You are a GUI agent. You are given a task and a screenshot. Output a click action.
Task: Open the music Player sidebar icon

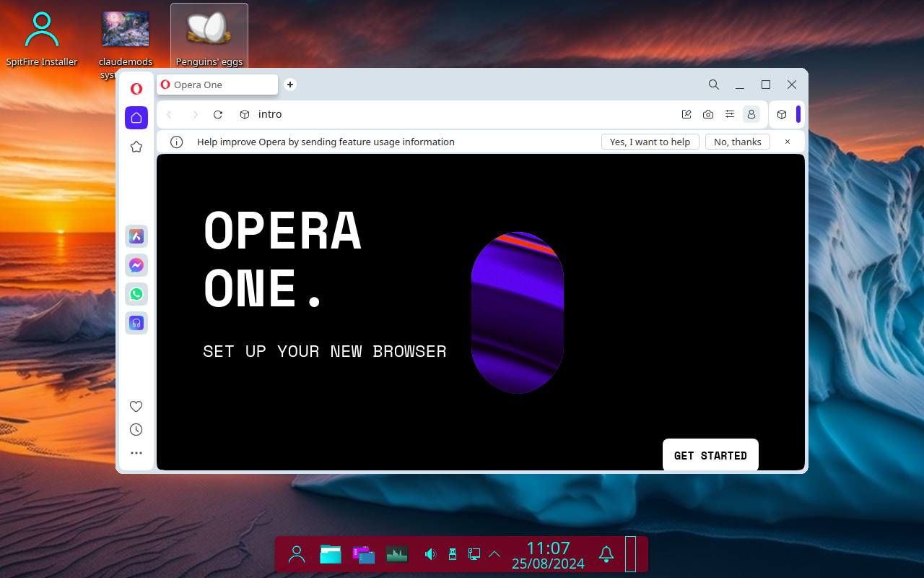(136, 323)
